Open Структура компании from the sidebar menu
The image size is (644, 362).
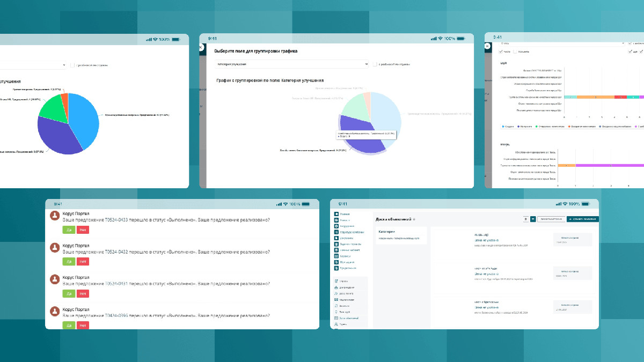click(x=336, y=232)
